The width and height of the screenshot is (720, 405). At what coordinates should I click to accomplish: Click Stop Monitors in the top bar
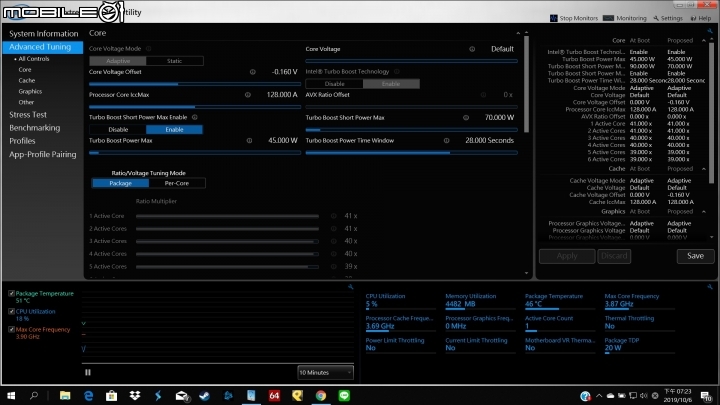[574, 18]
